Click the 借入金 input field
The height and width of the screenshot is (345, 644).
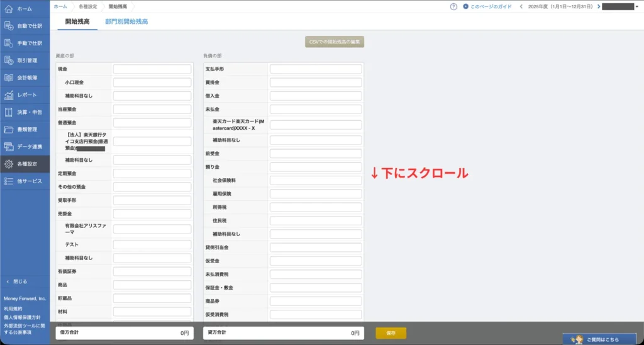[316, 96]
